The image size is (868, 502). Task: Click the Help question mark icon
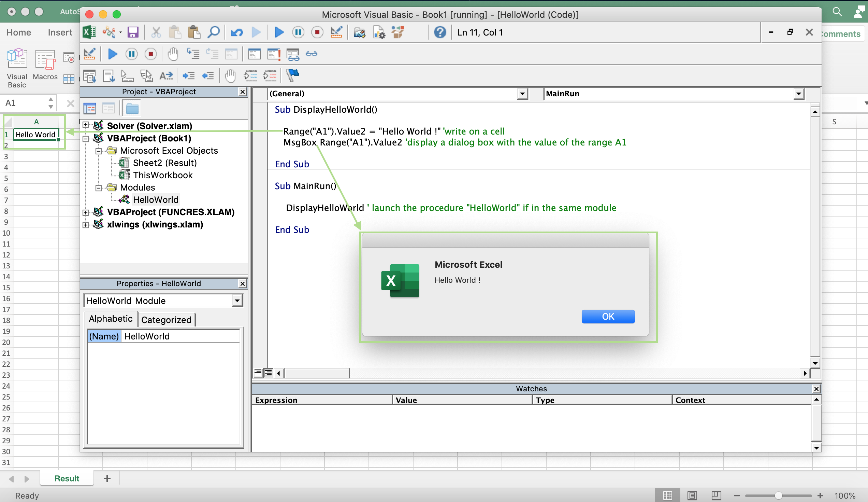440,32
